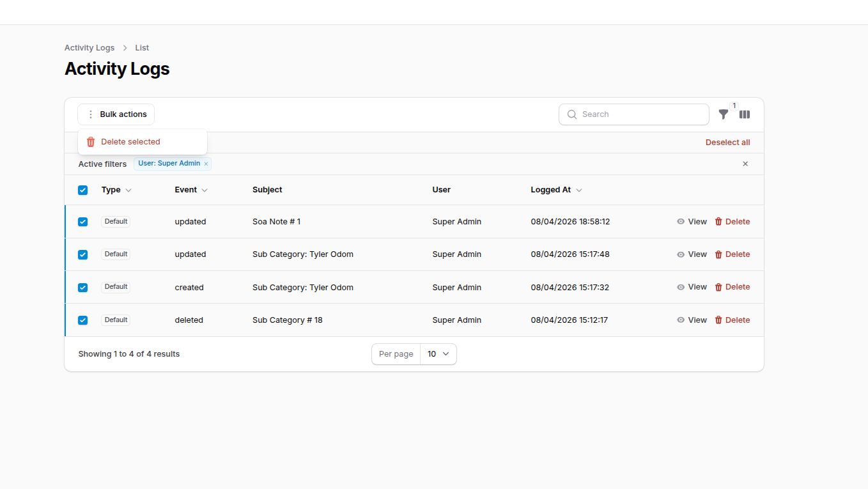Uncheck the Sub Category # 18 row checkbox
This screenshot has width=868, height=489.
82,320
